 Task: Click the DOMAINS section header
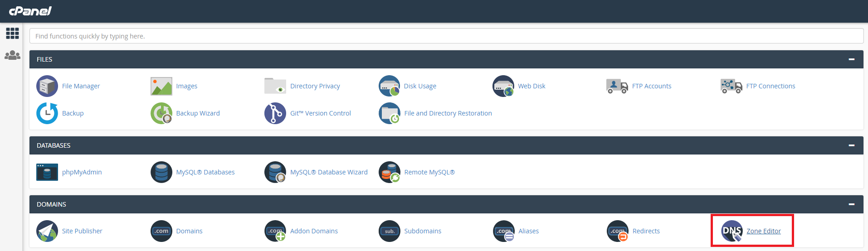(446, 204)
